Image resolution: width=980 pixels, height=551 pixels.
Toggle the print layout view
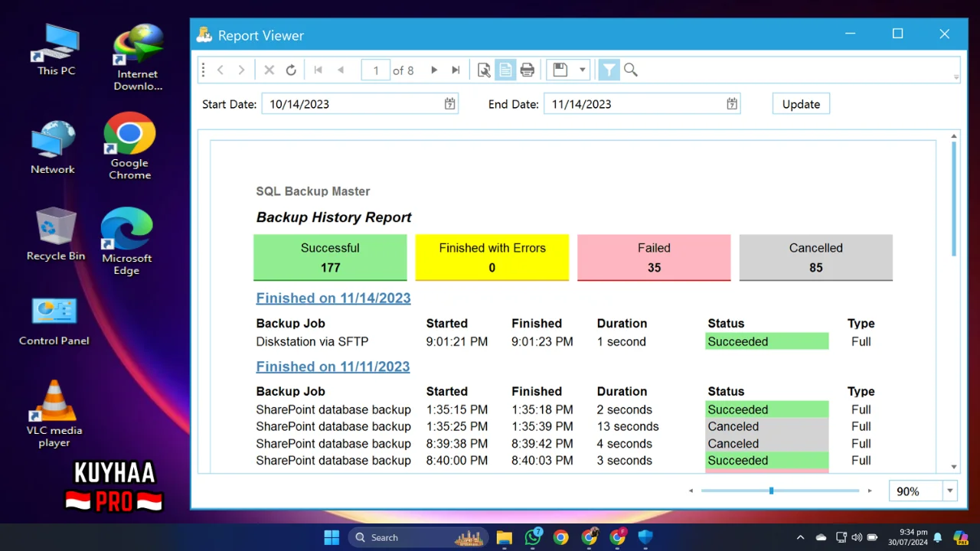coord(505,70)
